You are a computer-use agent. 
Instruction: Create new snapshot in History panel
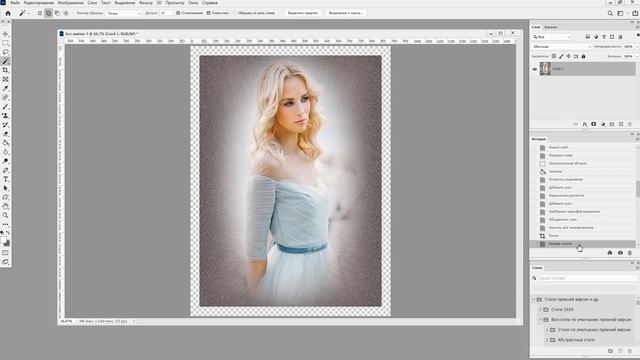point(620,253)
